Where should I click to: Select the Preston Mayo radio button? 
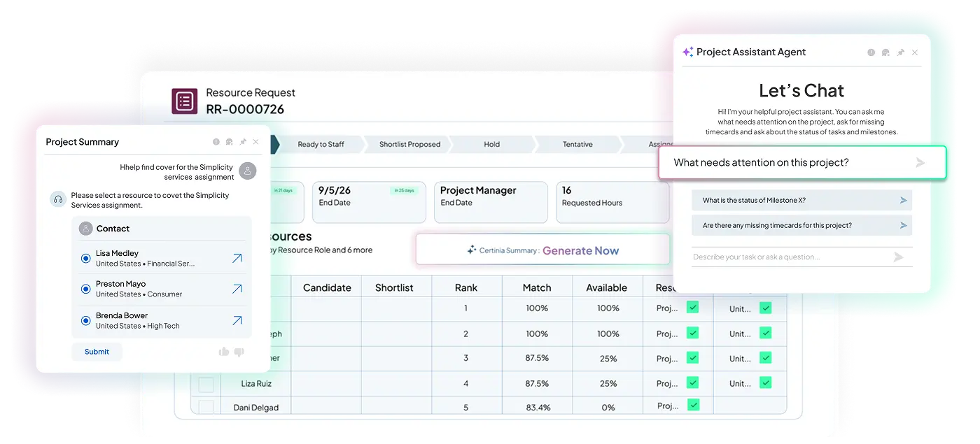coord(86,289)
